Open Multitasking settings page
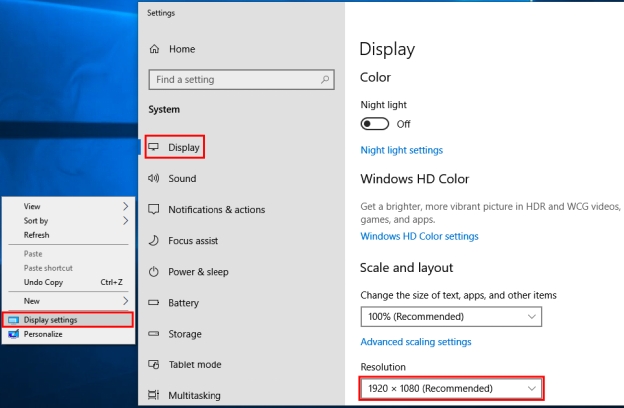The width and height of the screenshot is (624, 408). (194, 395)
